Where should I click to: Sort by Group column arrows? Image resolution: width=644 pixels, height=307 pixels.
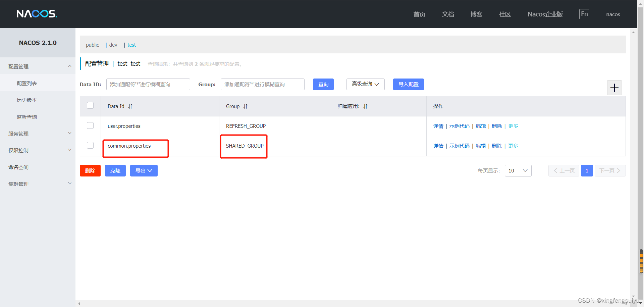pyautogui.click(x=246, y=106)
